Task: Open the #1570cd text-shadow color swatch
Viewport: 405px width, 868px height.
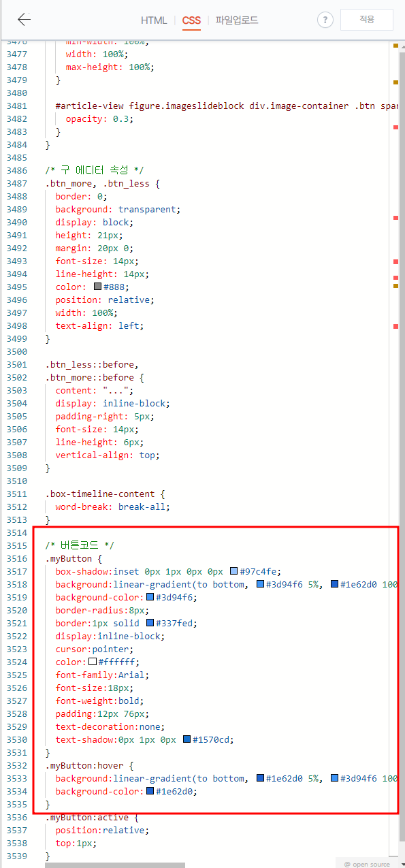Action: [x=187, y=739]
